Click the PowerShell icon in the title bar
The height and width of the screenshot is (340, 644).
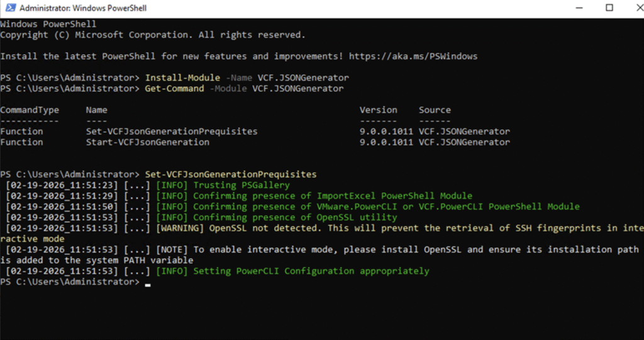point(9,8)
